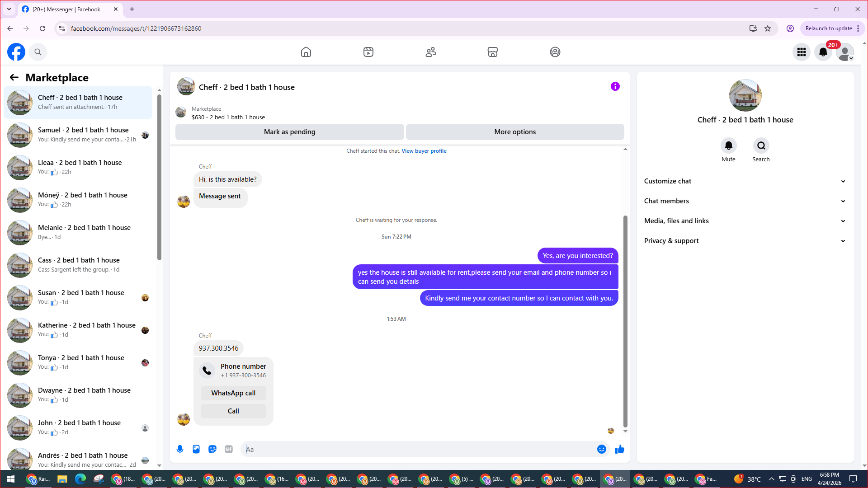Open Microsoft Edge from the taskbar
Viewport: 868px width, 488px height.
click(80, 479)
